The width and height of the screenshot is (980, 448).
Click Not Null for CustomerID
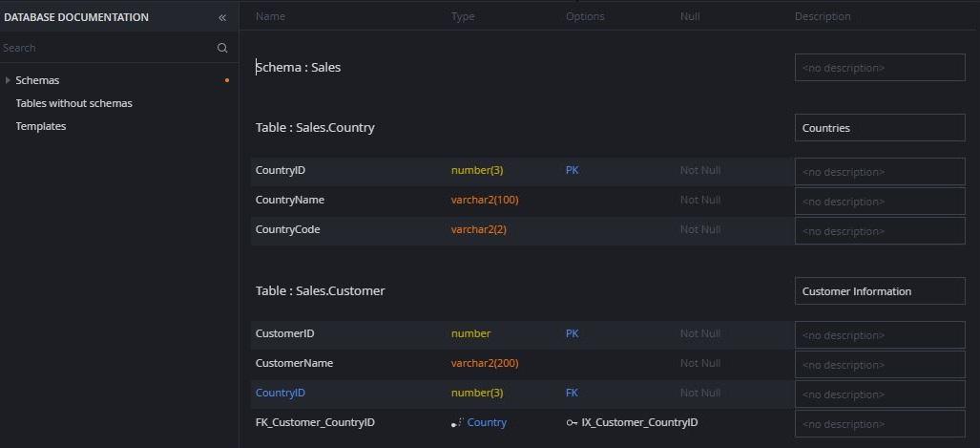700,333
